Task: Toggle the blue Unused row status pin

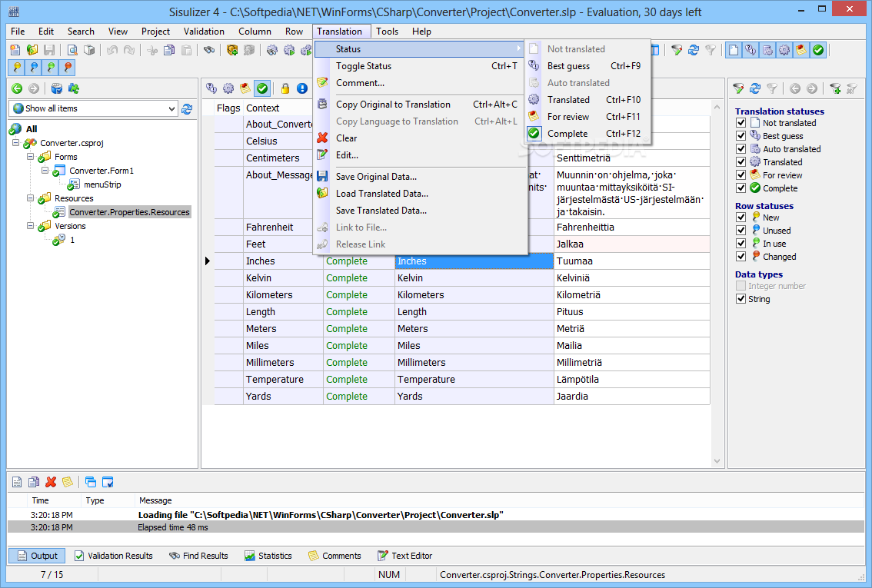Action: (34, 67)
